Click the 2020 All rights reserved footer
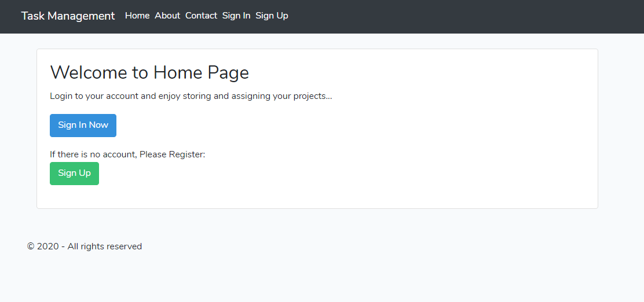This screenshot has width=644, height=302. [x=85, y=246]
